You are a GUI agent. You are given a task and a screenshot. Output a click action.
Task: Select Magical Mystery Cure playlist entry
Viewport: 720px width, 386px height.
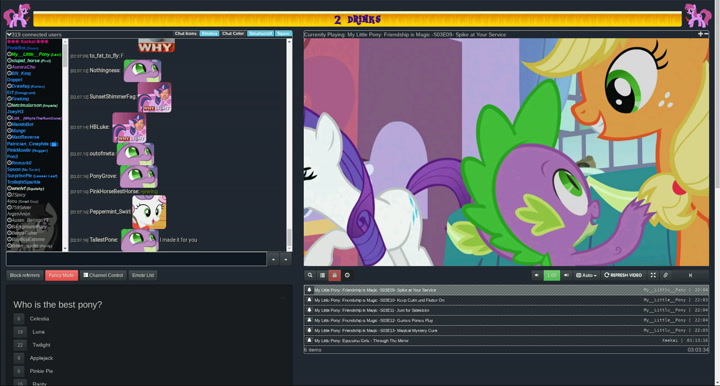click(506, 330)
